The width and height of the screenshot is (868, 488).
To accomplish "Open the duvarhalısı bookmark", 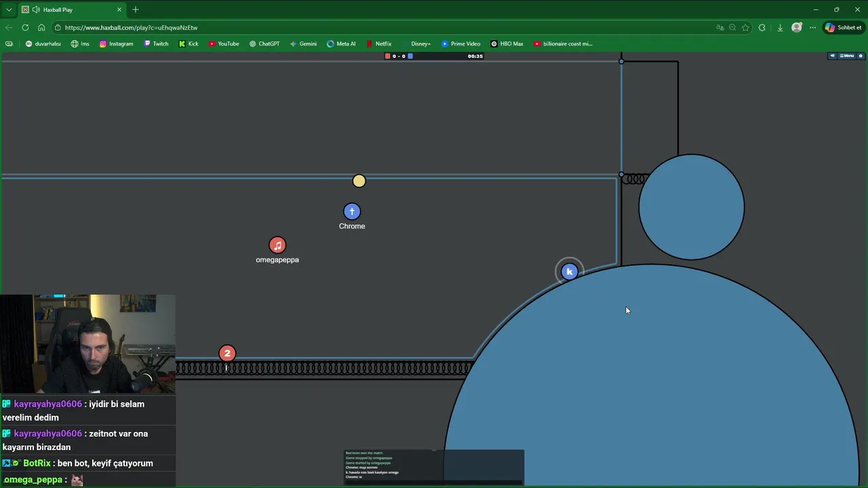I will pos(43,43).
